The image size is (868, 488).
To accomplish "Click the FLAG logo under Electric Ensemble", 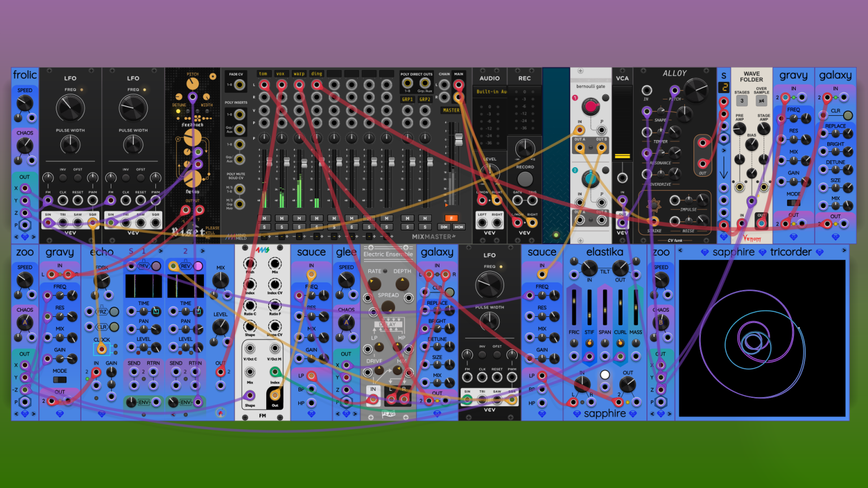I will click(388, 415).
